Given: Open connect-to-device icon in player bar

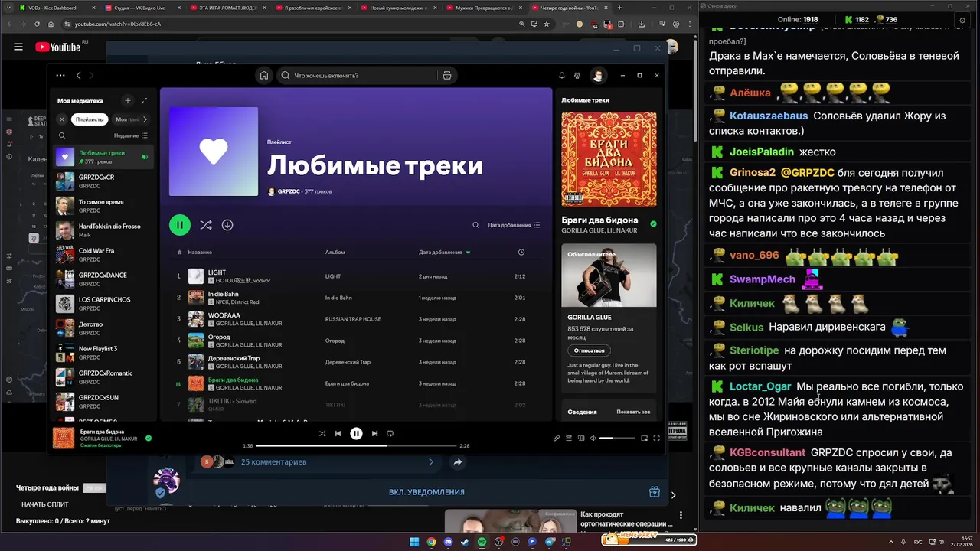Looking at the screenshot, I should pos(581,438).
